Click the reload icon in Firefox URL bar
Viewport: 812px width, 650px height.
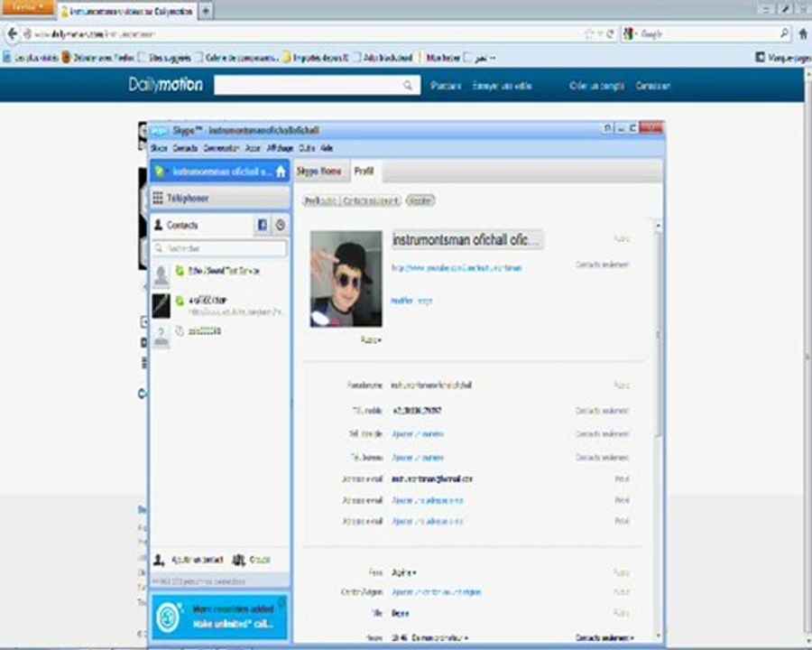click(x=610, y=34)
